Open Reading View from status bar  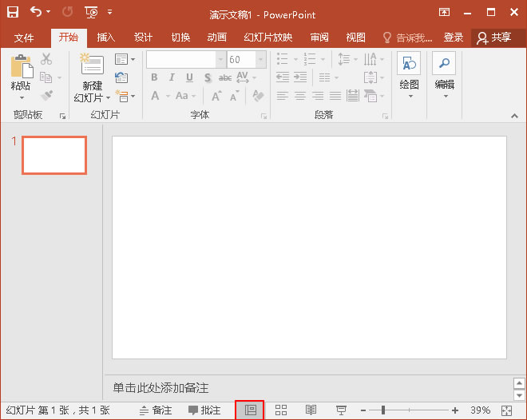point(311,410)
